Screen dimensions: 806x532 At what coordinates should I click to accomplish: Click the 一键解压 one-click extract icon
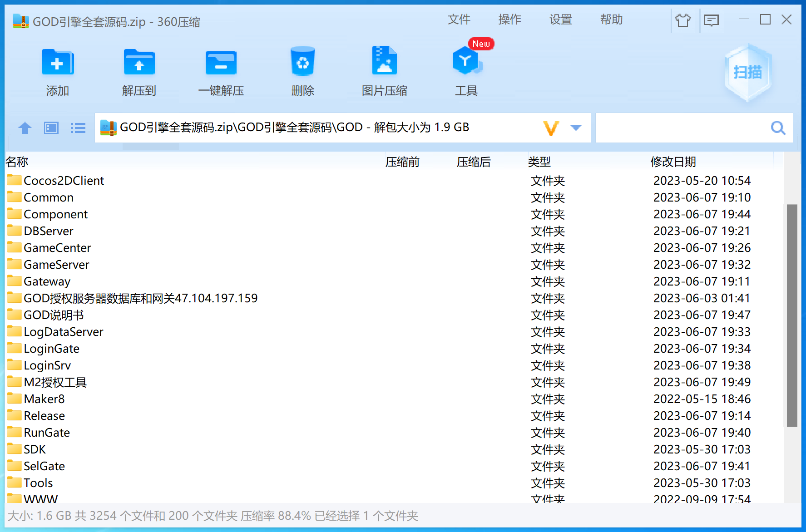(x=221, y=62)
